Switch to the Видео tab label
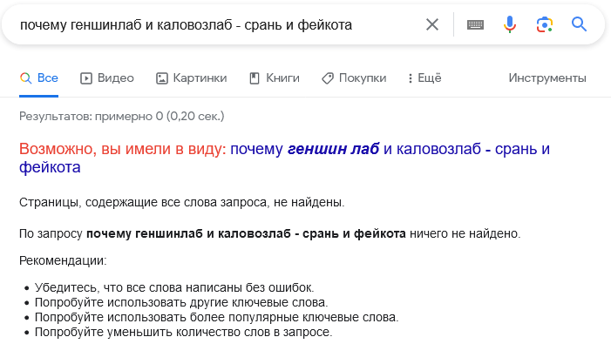The width and height of the screenshot is (611, 364). [x=115, y=78]
